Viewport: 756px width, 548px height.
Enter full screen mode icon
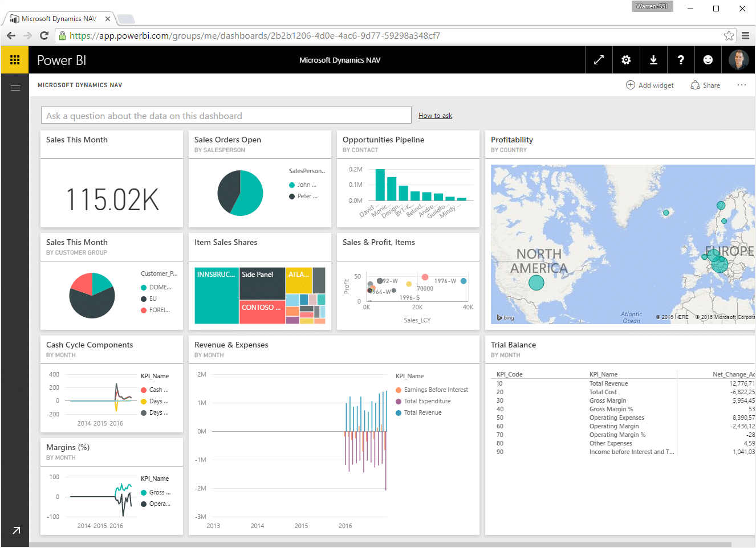tap(599, 60)
